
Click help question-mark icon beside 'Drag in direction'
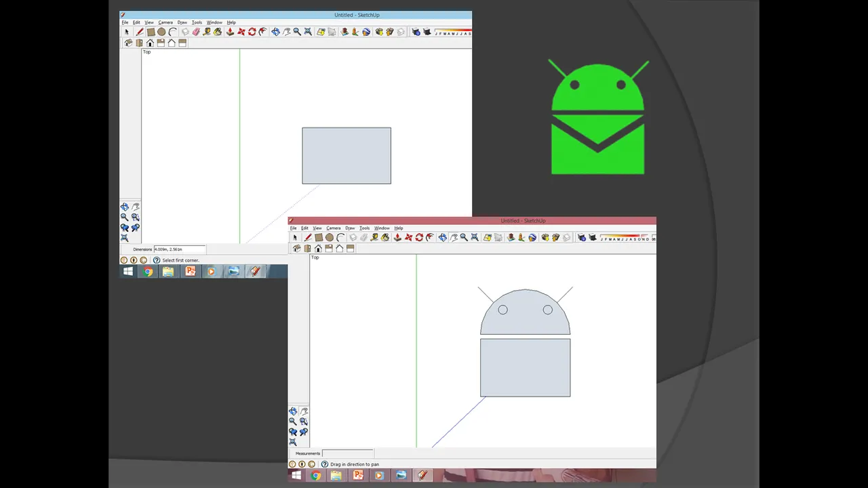tap(324, 464)
